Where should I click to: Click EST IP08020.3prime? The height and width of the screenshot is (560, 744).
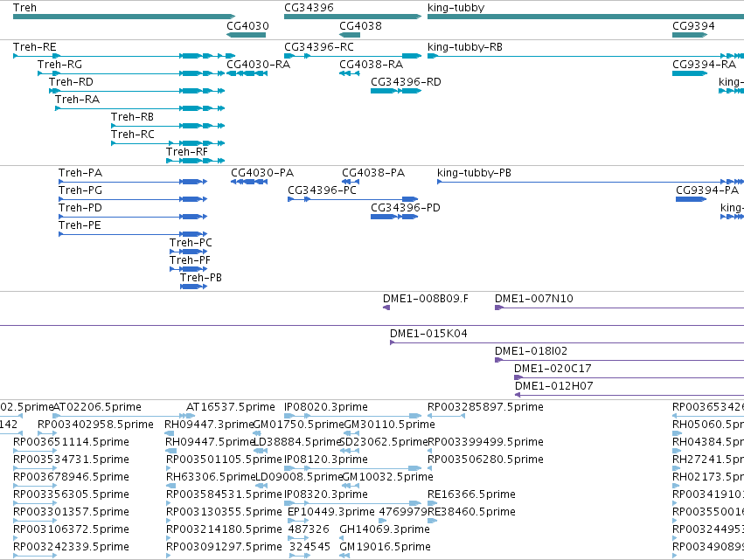(x=326, y=407)
